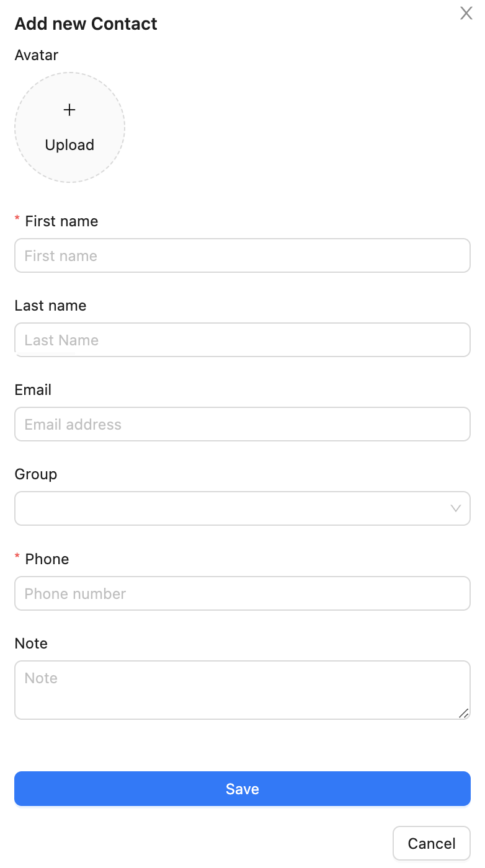Screen dimensions: 485x868
Task: Cancel adding the contact
Action: tap(431, 843)
